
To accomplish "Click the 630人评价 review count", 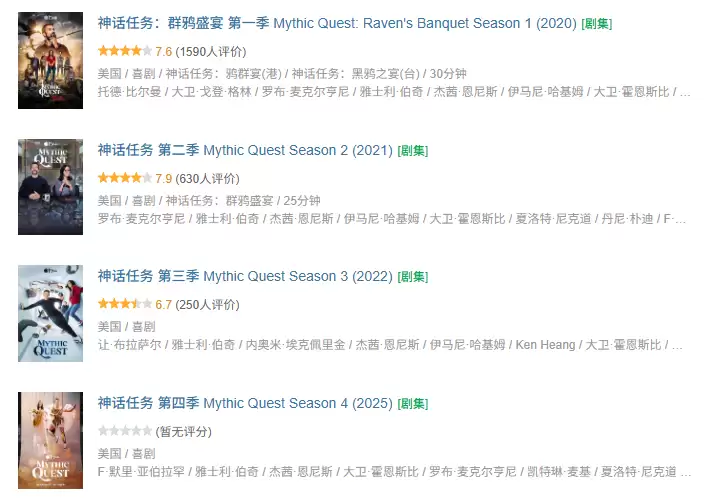I will click(208, 178).
